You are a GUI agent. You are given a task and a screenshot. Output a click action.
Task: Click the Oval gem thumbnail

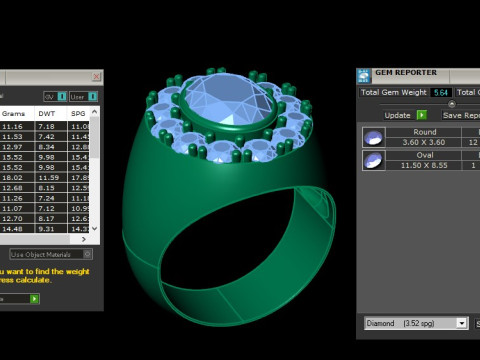click(374, 160)
